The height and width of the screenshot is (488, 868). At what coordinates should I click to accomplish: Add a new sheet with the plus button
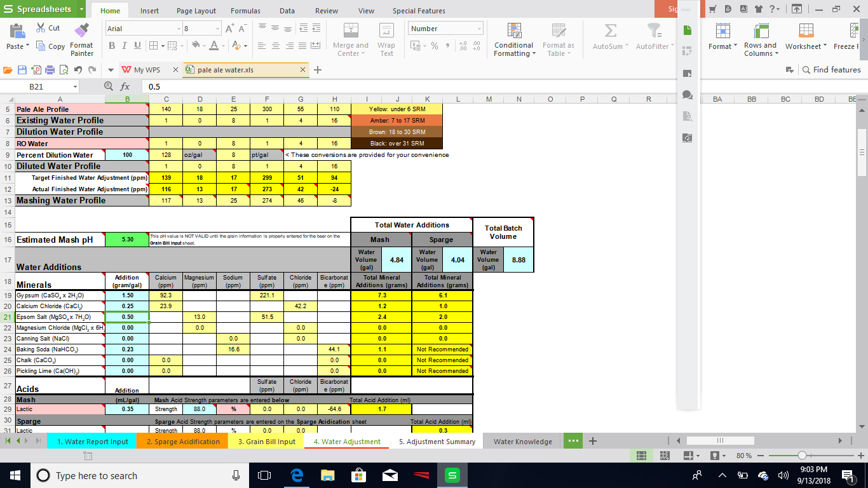click(x=592, y=441)
